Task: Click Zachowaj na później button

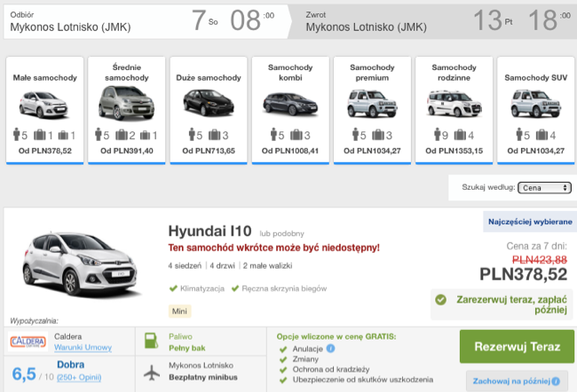Action: [x=517, y=381]
